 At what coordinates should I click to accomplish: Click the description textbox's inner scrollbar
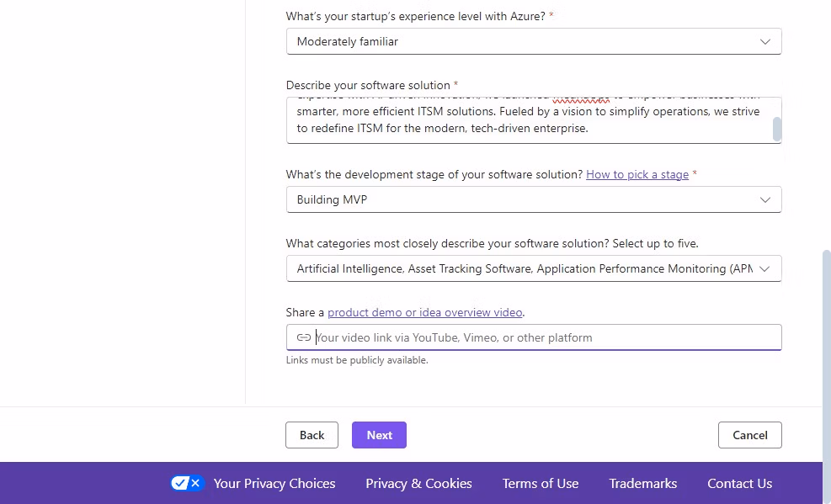776,128
